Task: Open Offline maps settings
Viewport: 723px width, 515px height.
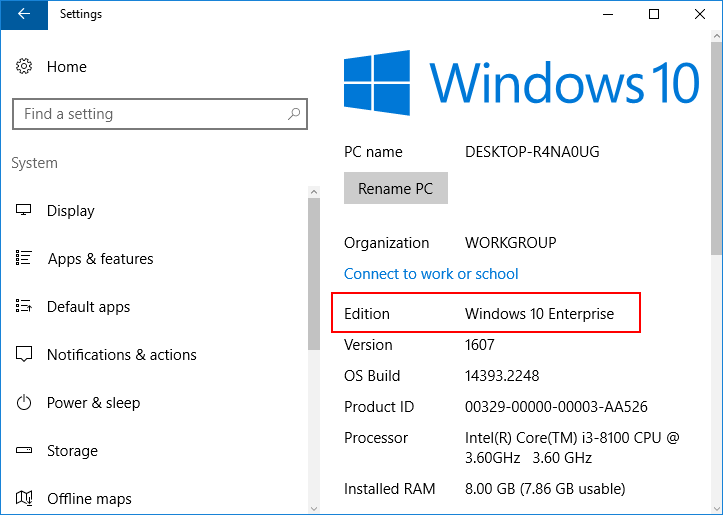Action: [89, 498]
